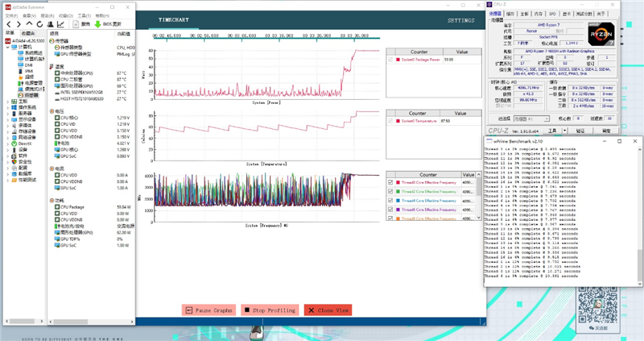Click Thread4 blue color swatch
Screen dimensions: 644x341
coord(398,200)
